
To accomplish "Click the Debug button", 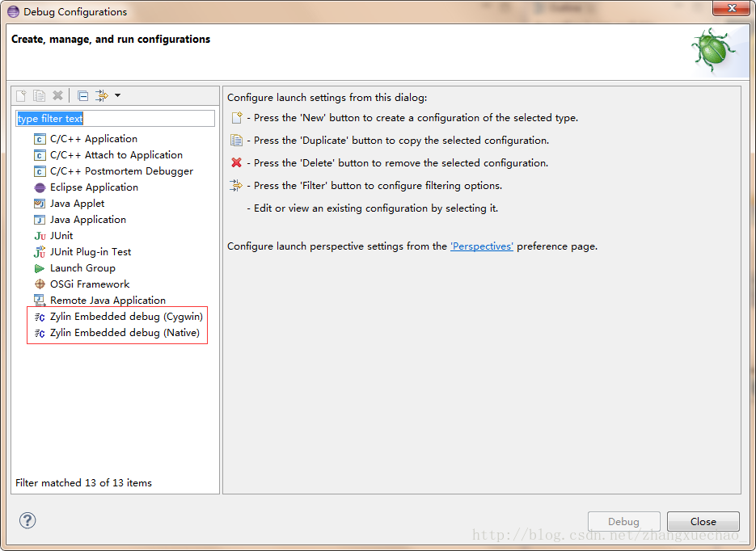I will (x=624, y=521).
